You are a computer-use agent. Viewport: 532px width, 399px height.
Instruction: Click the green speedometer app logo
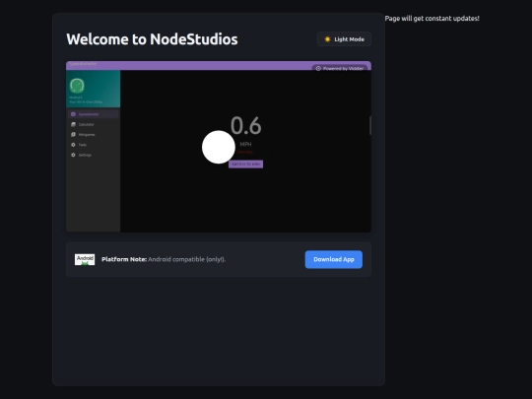[77, 86]
